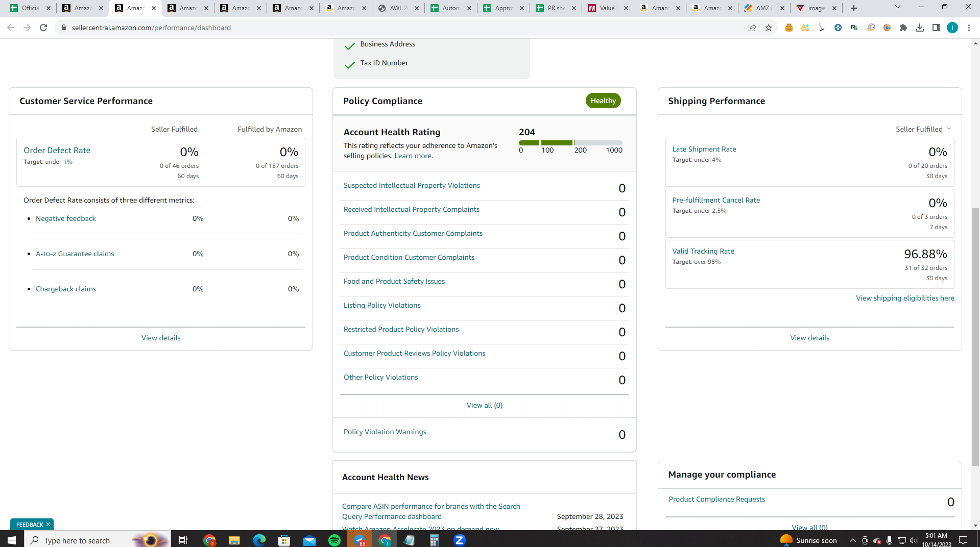This screenshot has width=980, height=547.
Task: Open Restricted Product Policy Violations
Action: tap(401, 329)
